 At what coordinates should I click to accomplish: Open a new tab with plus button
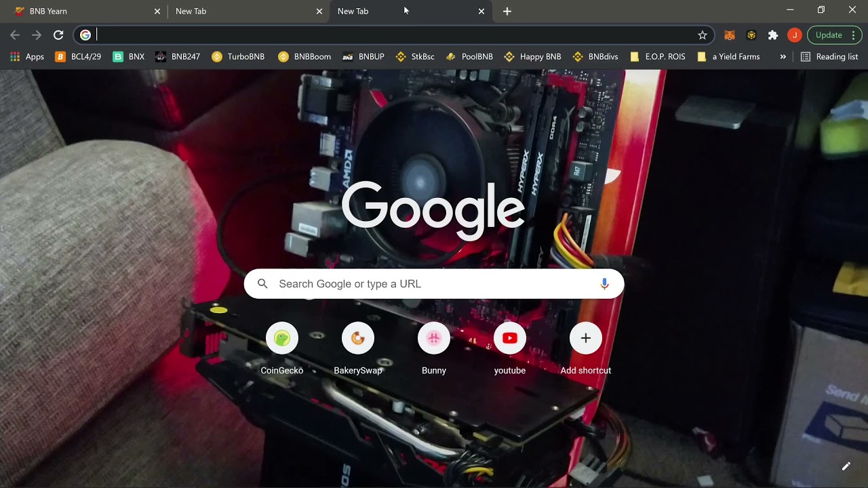[x=507, y=12]
